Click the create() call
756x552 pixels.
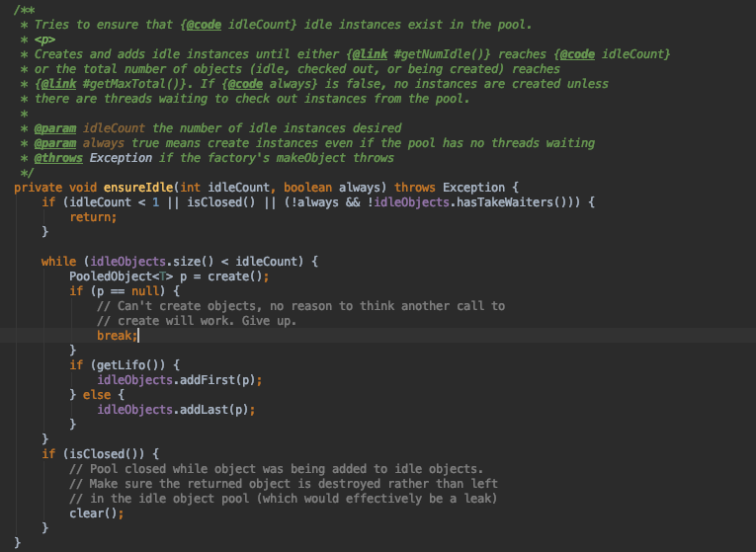(x=219, y=276)
